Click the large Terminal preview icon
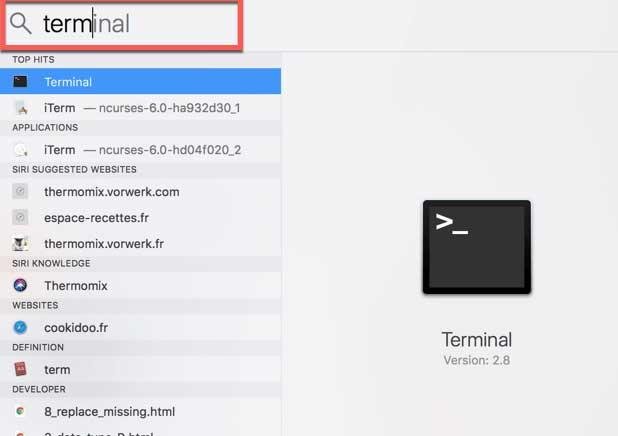The image size is (618, 436). pyautogui.click(x=477, y=247)
